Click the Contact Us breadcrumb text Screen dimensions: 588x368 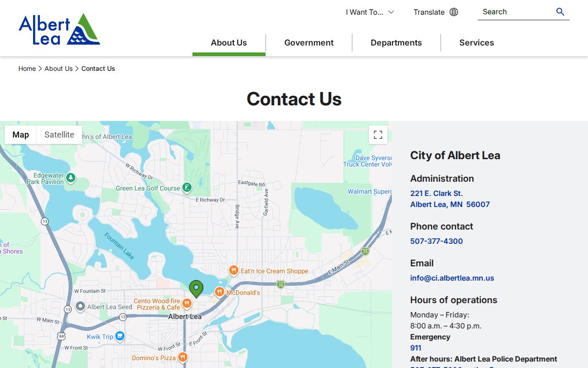click(x=98, y=69)
